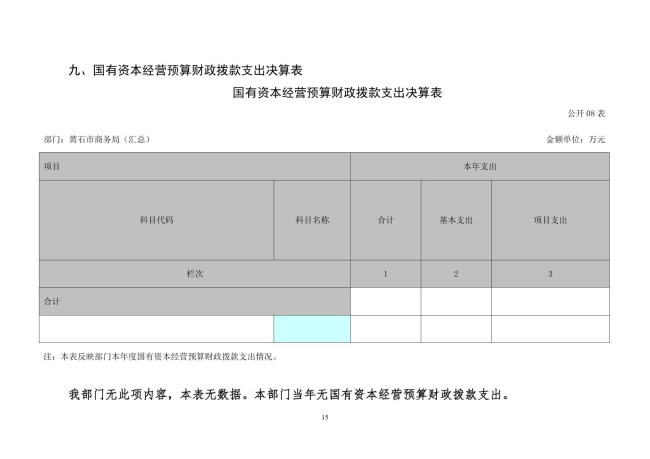Click the centered table title text
650x459 pixels.
coord(337,93)
